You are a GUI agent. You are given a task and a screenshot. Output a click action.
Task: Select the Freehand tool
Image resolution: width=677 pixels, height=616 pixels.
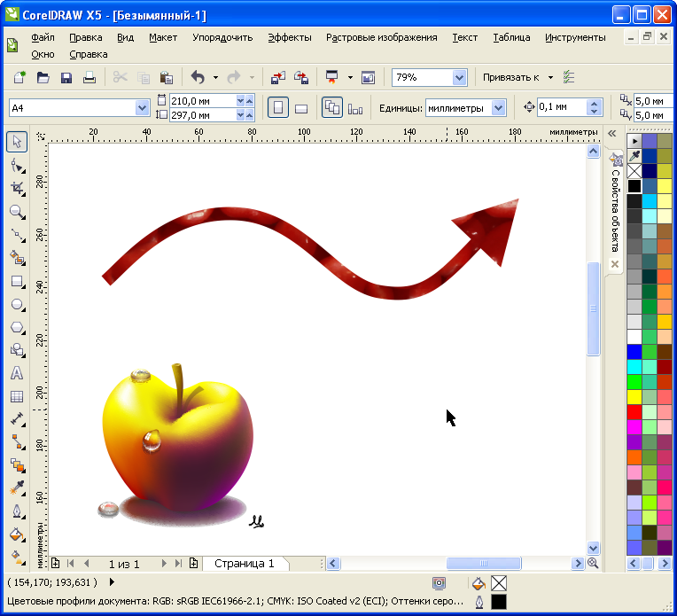coord(17,235)
